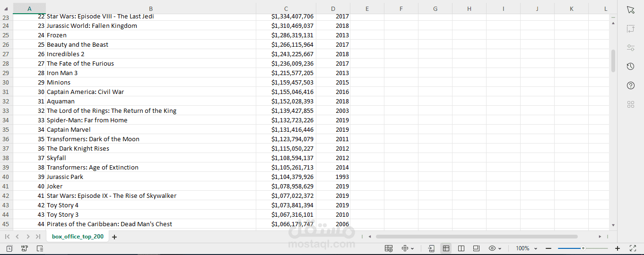
Task: Select row 41 header
Action: (x=6, y=186)
